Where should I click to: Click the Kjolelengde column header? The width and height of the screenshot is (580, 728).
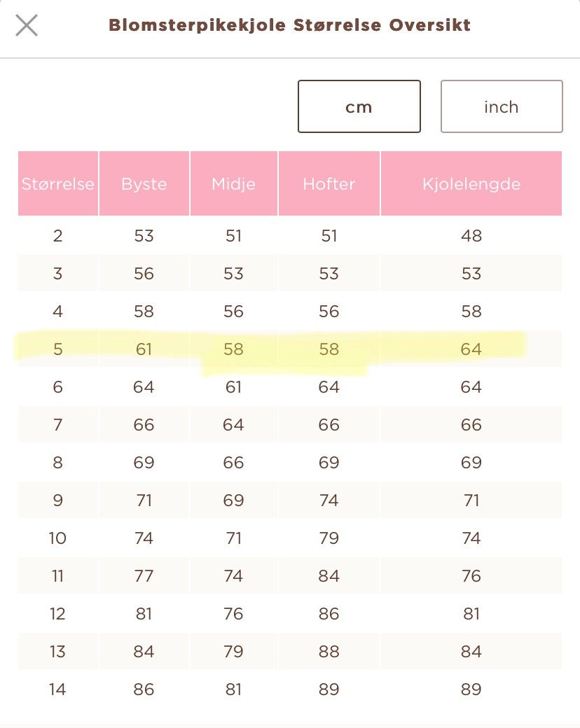point(471,184)
